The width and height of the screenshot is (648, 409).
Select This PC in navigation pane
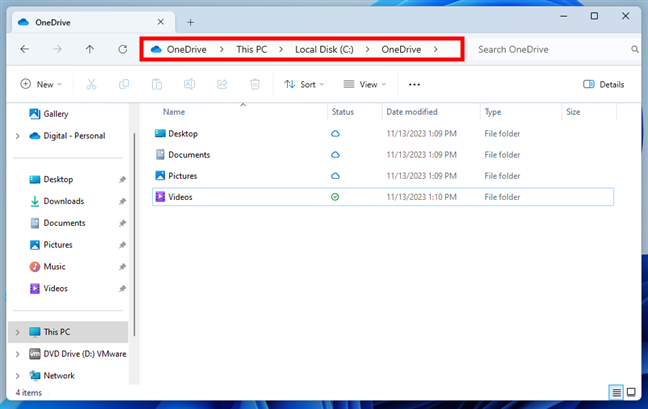[x=68, y=332]
